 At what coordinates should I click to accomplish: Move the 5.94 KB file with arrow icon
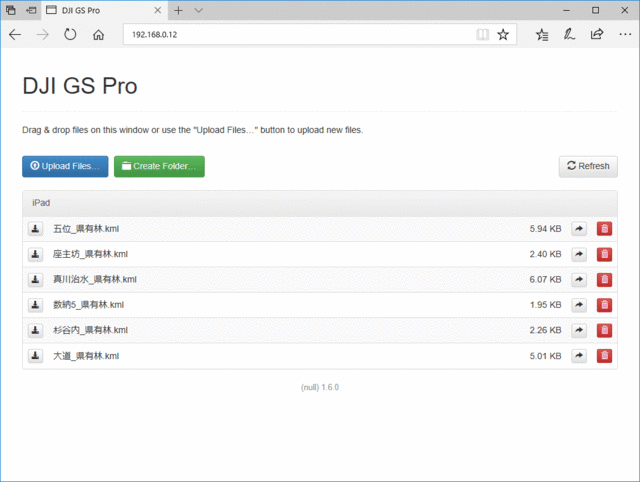(x=579, y=229)
